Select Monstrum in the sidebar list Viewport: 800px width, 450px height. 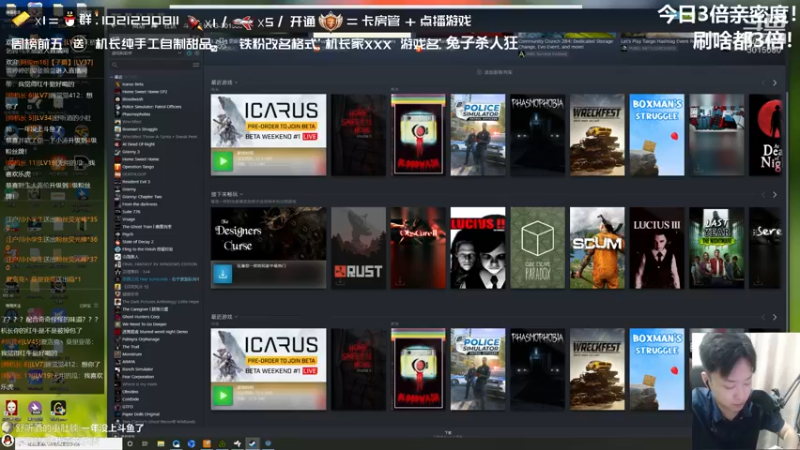[x=132, y=354]
